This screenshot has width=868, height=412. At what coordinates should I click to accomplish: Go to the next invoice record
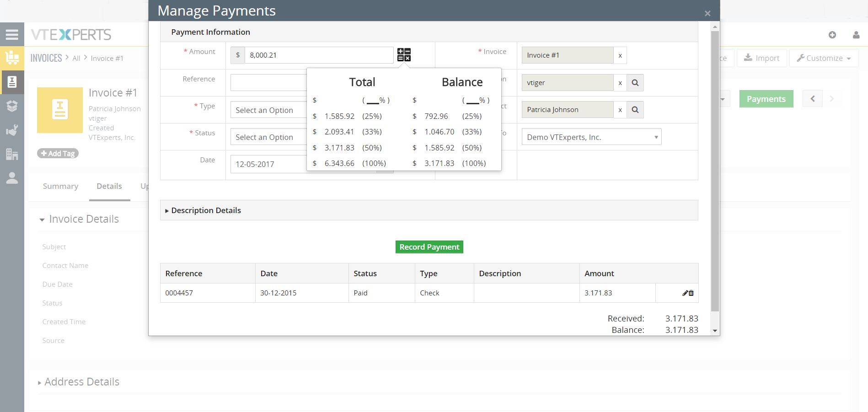832,99
